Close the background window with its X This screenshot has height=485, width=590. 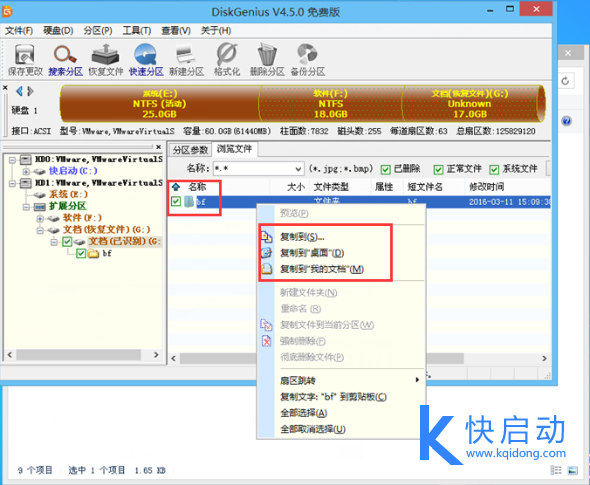point(568,53)
